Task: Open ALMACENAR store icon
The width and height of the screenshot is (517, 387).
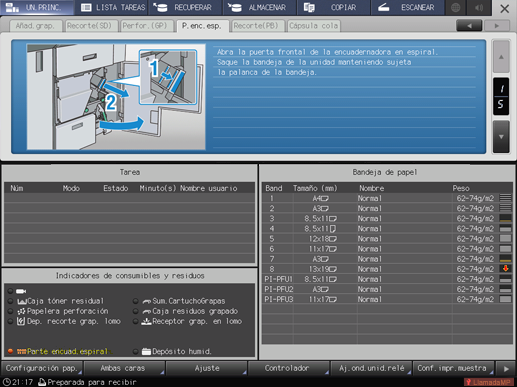Action: 235,7
